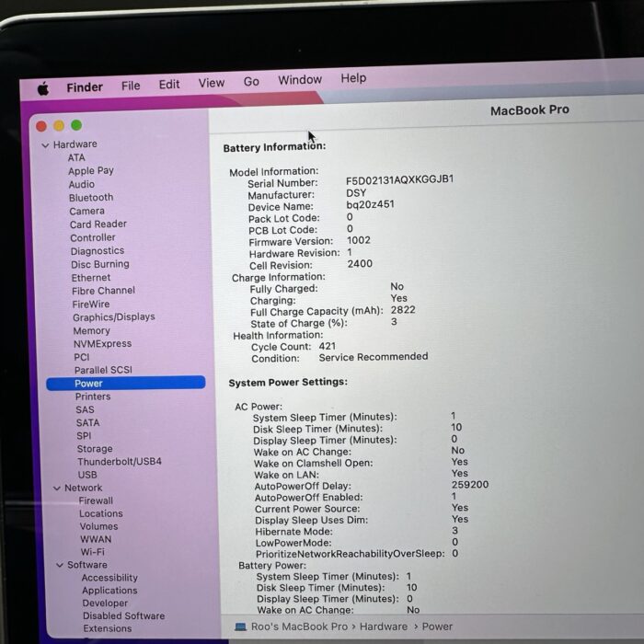This screenshot has width=644, height=644.
Task: Select Developer under Software
Action: tap(105, 604)
